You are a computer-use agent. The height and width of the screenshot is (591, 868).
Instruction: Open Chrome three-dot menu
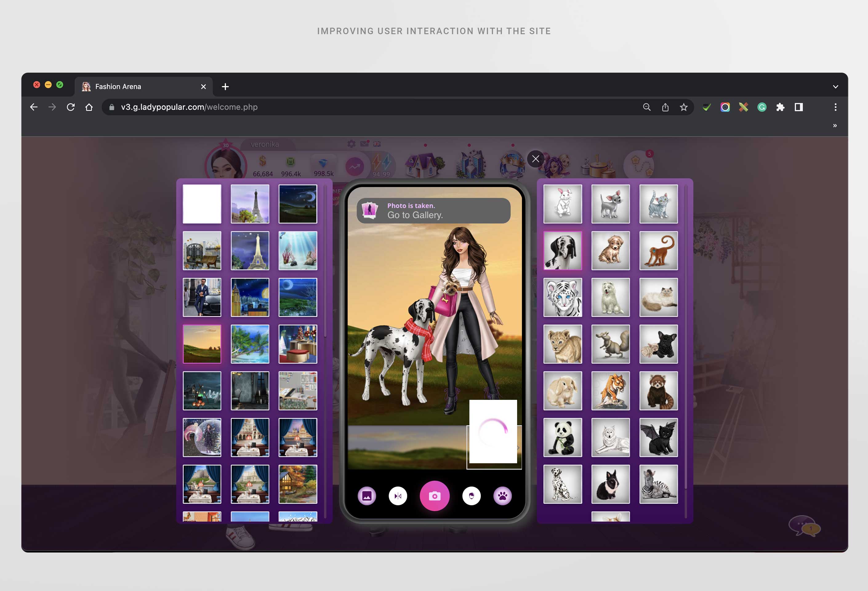pos(835,107)
